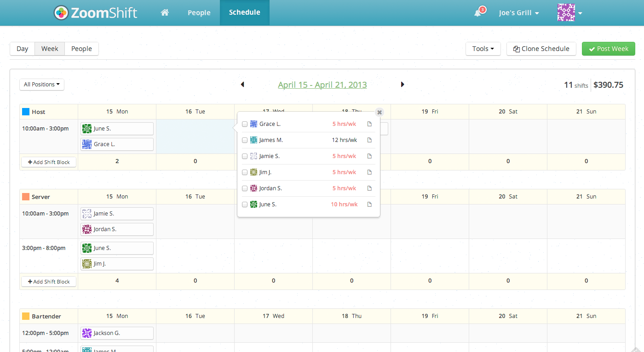
Task: Open Jamie S. Server shift on Monday
Action: tap(117, 214)
